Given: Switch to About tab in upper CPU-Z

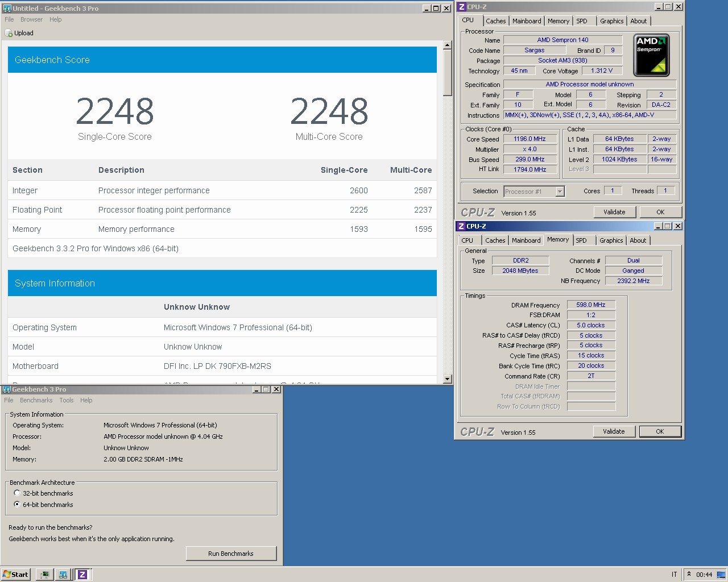Looking at the screenshot, I should point(638,21).
